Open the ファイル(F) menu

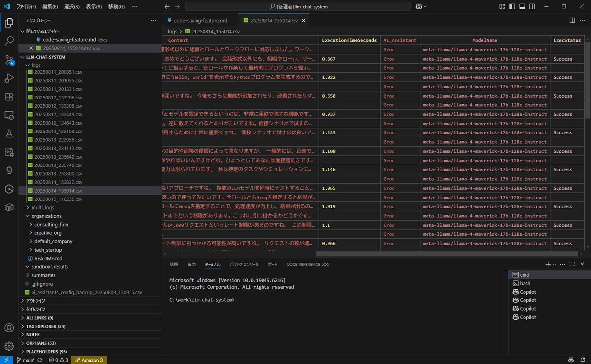tap(27, 7)
